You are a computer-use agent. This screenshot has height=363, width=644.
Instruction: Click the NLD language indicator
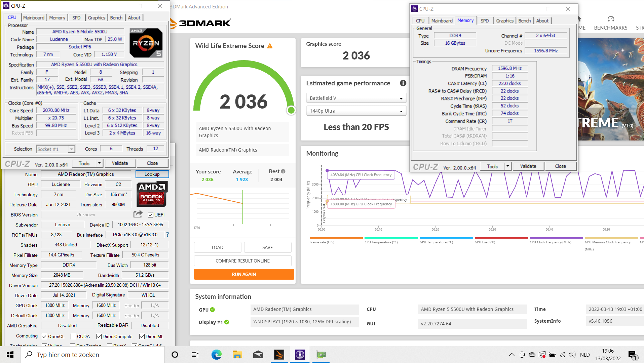point(585,355)
